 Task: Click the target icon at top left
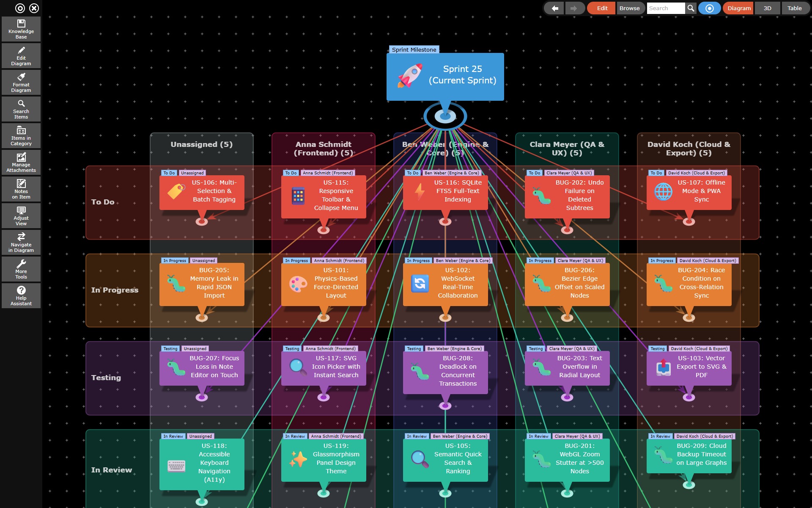[x=20, y=8]
